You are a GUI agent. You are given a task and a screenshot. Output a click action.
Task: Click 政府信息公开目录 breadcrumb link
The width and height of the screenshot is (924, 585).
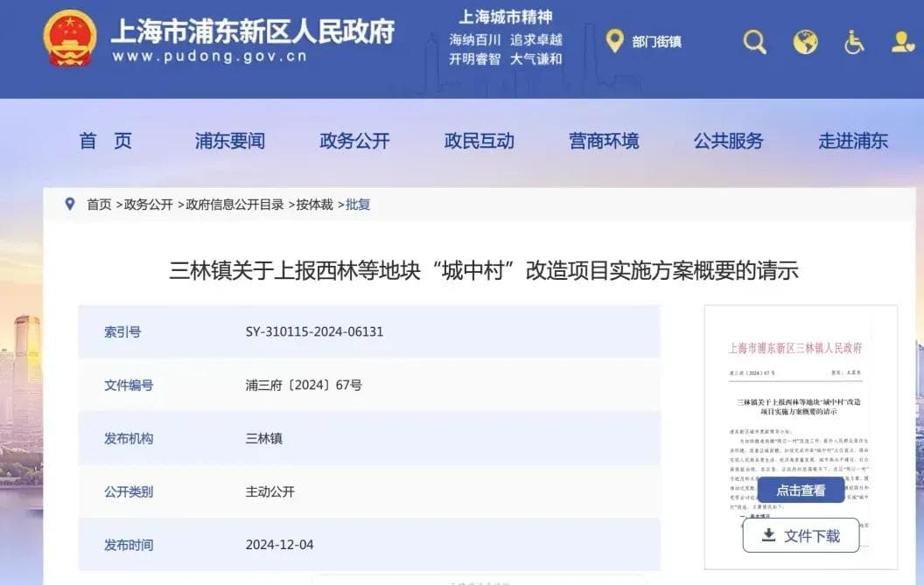234,205
